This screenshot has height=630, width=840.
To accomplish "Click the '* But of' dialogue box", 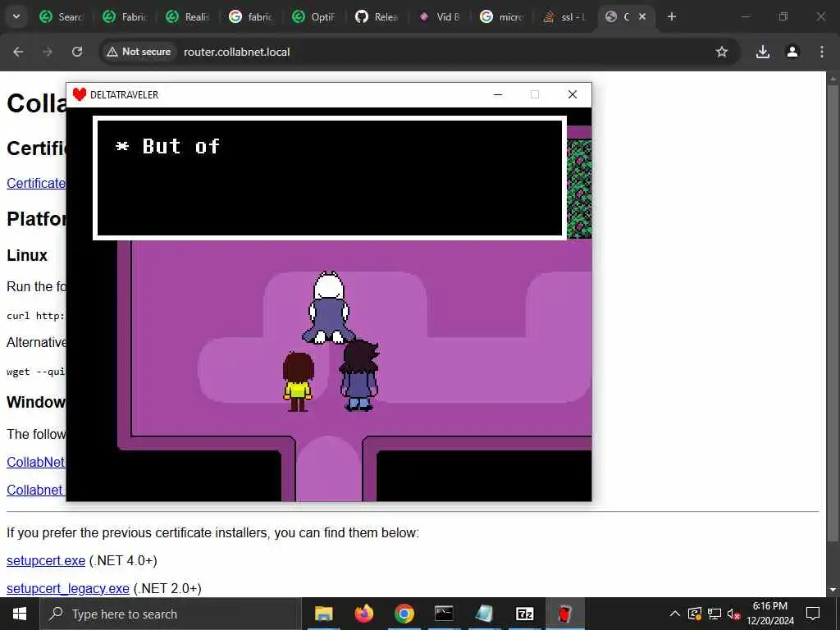I will coord(330,178).
